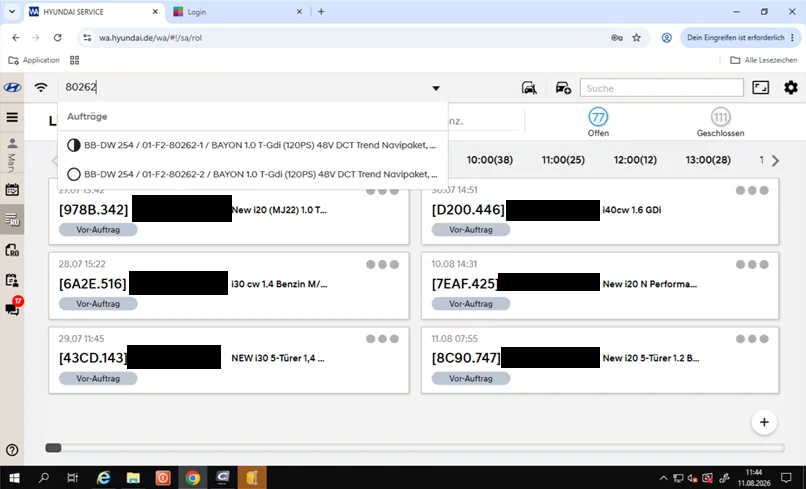
Task: Open the [6A2E.516] order card
Action: 229,285
